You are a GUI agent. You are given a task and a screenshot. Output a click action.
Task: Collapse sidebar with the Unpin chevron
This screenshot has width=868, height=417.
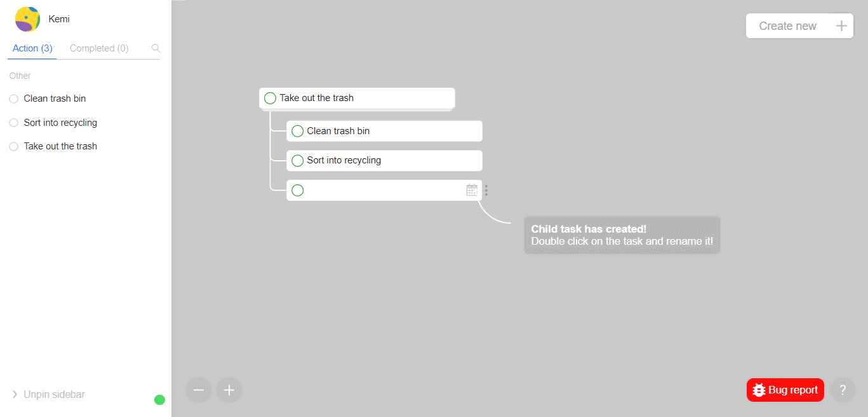[15, 395]
